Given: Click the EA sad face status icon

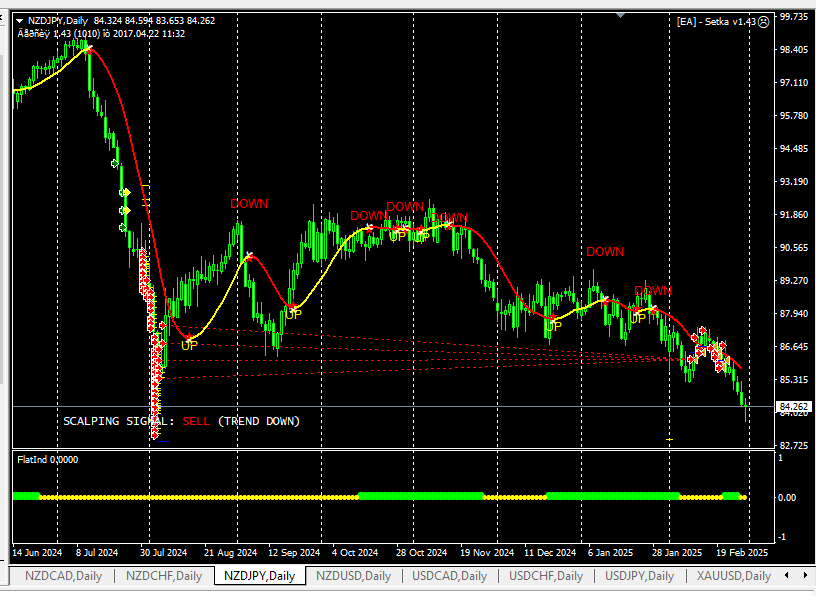Looking at the screenshot, I should pyautogui.click(x=763, y=22).
